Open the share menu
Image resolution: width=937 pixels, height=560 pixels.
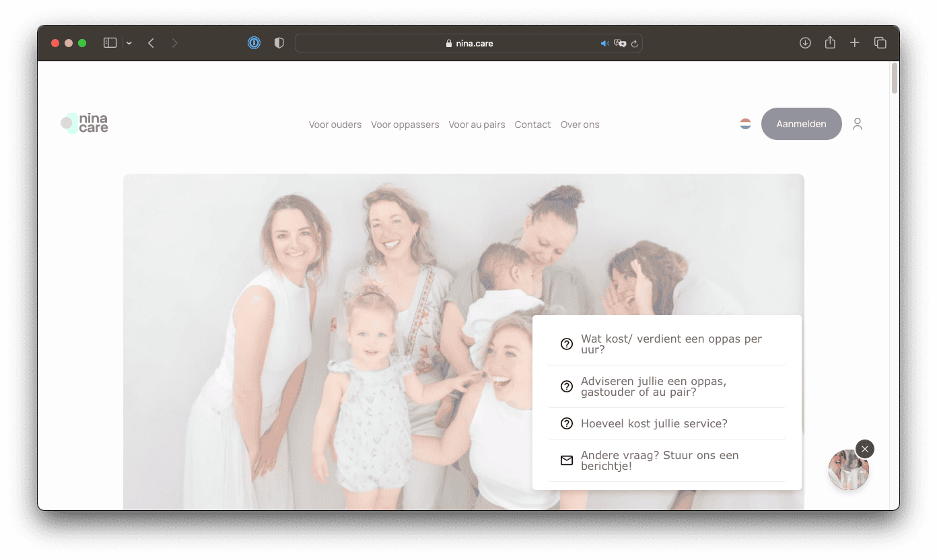[830, 42]
